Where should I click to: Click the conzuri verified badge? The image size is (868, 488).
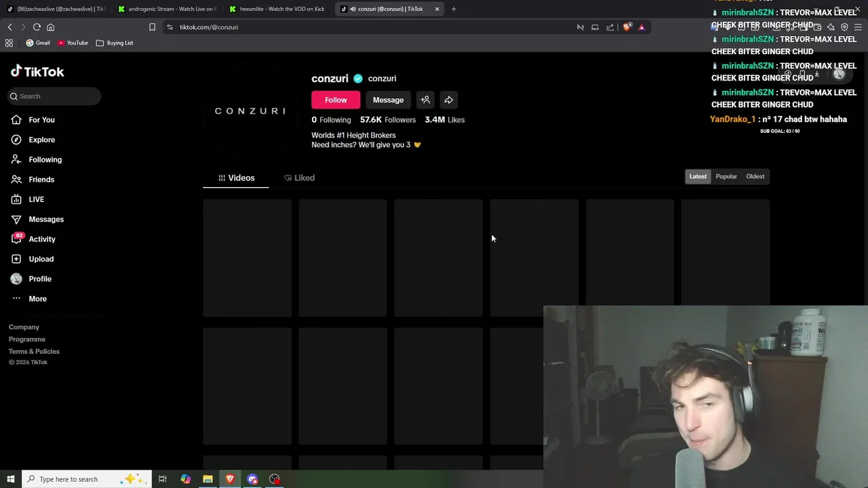[358, 79]
